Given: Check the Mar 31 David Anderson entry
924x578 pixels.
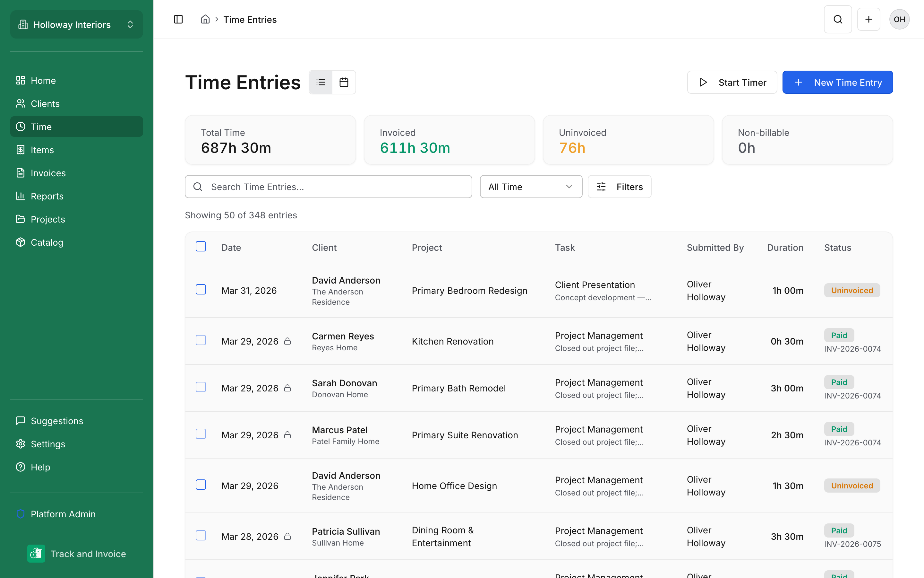Looking at the screenshot, I should click(201, 290).
